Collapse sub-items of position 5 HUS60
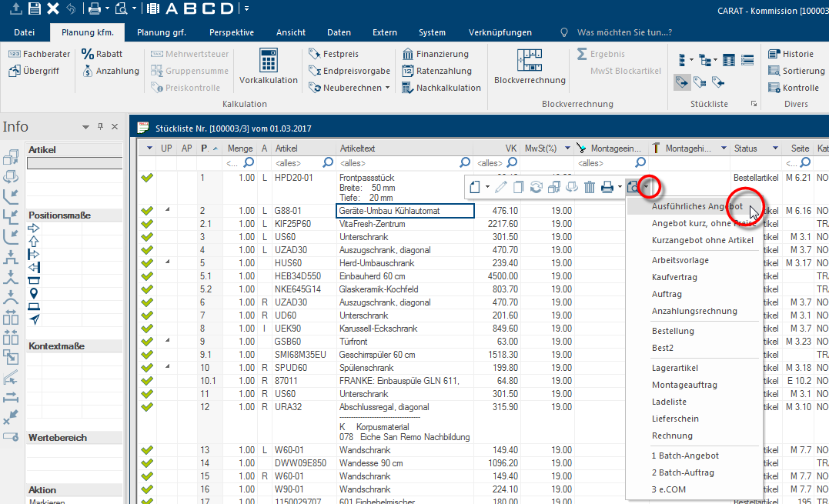Image resolution: width=829 pixels, height=504 pixels. pyautogui.click(x=166, y=262)
